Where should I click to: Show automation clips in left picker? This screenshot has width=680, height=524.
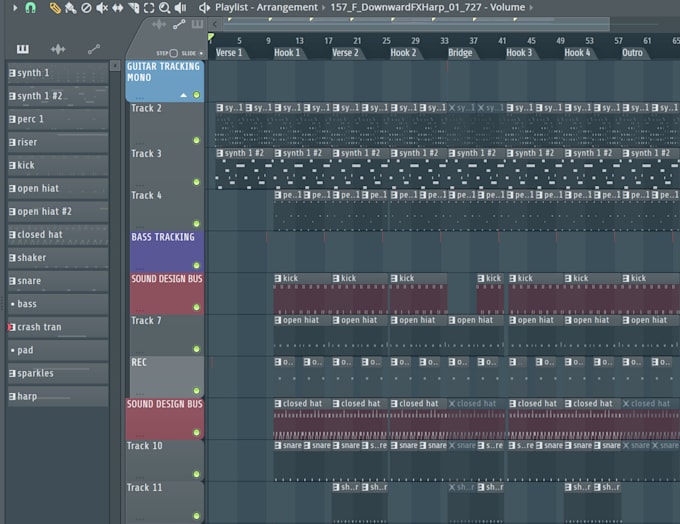(x=94, y=49)
